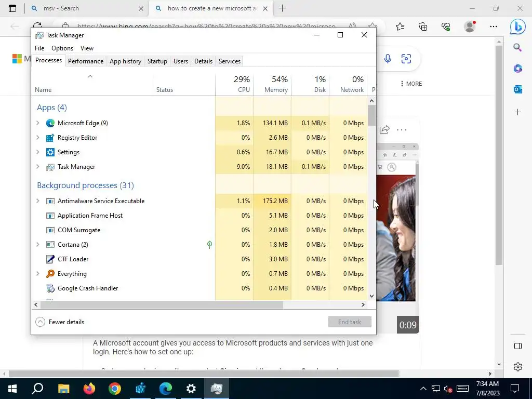Click the End task button
Image resolution: width=532 pixels, height=399 pixels.
350,322
